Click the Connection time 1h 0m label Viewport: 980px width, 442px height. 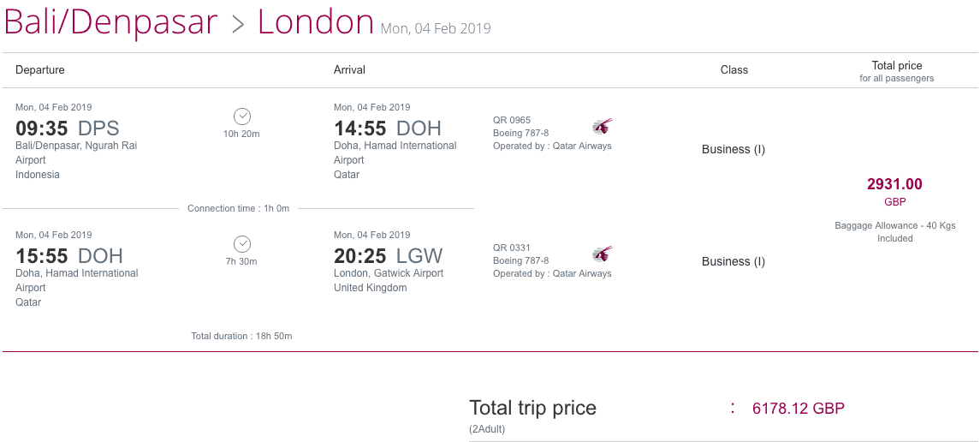pos(239,208)
